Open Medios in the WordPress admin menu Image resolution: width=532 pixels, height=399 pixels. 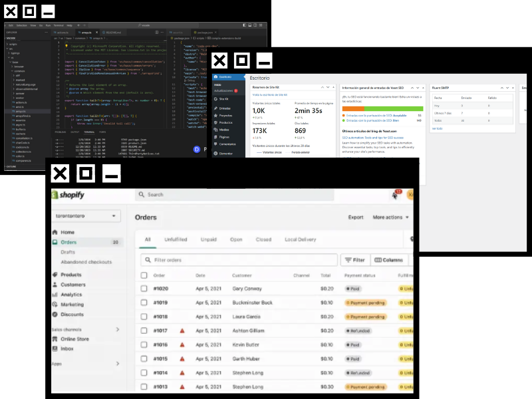221,130
